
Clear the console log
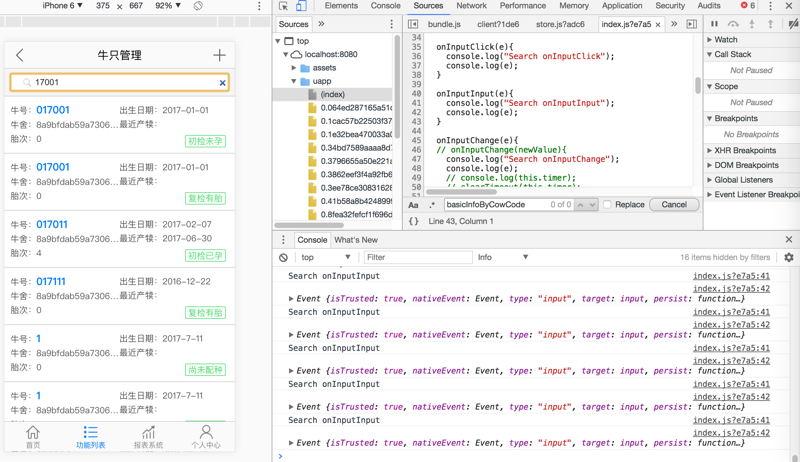tap(284, 257)
